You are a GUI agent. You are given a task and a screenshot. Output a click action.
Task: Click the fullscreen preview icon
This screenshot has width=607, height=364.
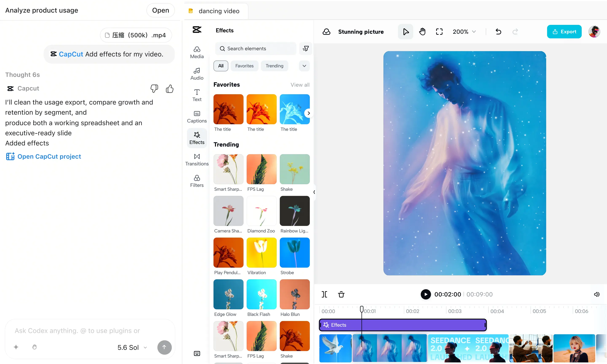[x=439, y=32]
